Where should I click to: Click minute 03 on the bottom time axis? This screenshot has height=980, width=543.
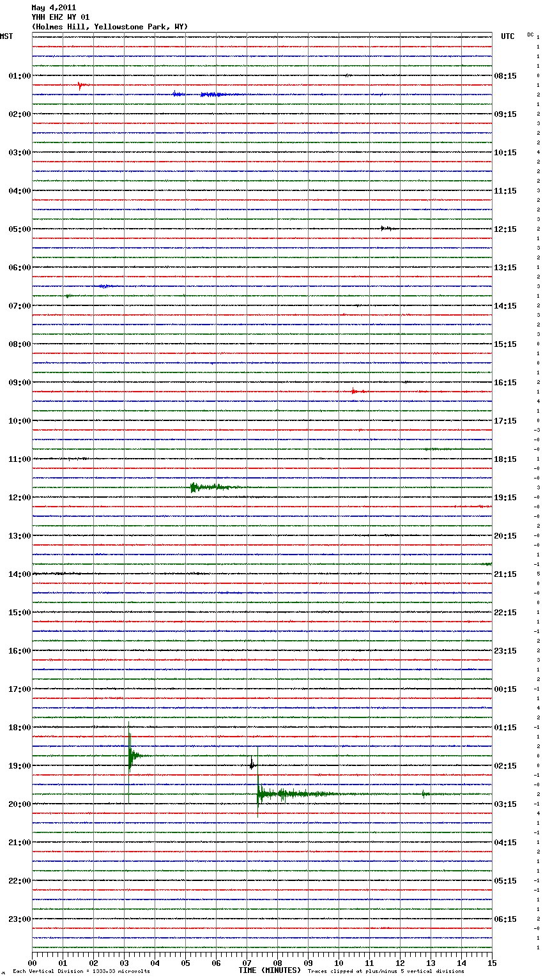[x=124, y=963]
